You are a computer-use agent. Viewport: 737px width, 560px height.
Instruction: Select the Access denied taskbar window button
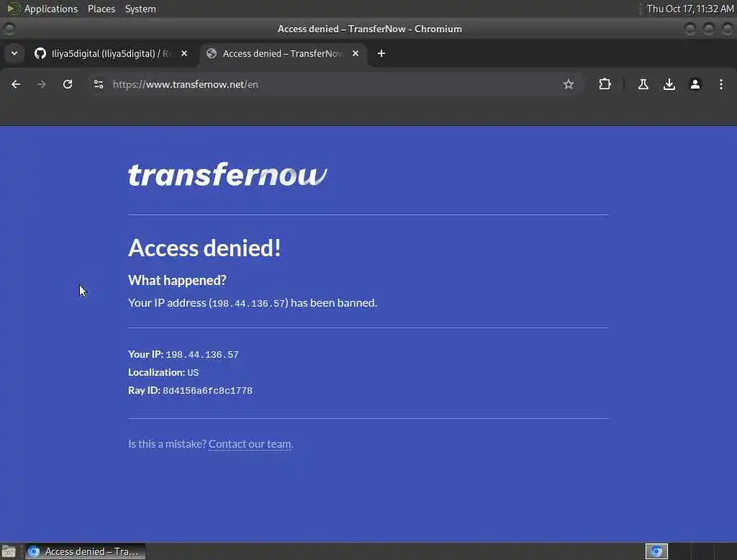pyautogui.click(x=85, y=551)
